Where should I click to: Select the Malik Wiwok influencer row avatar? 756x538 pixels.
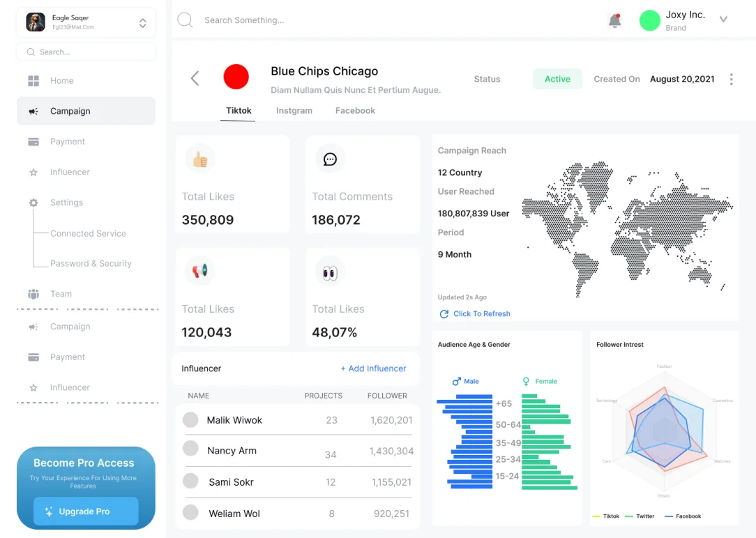(190, 420)
